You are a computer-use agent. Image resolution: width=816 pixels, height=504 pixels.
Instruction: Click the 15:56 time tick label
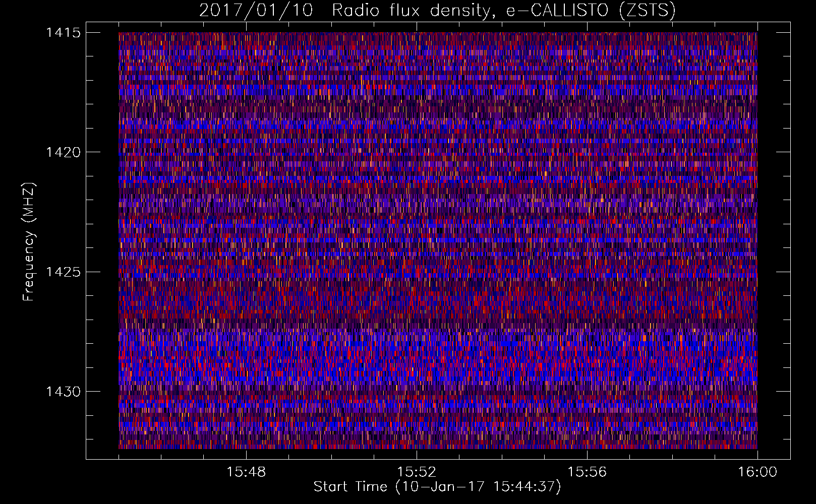click(x=587, y=472)
